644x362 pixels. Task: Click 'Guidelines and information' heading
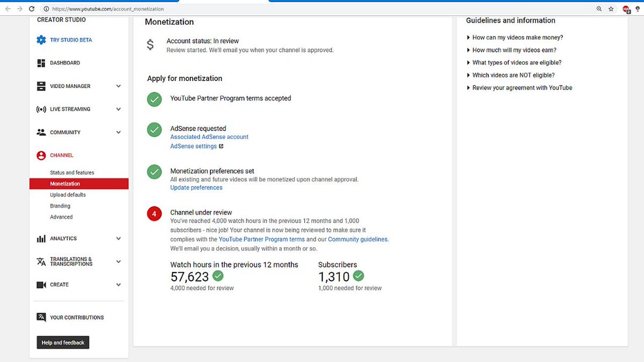point(511,20)
